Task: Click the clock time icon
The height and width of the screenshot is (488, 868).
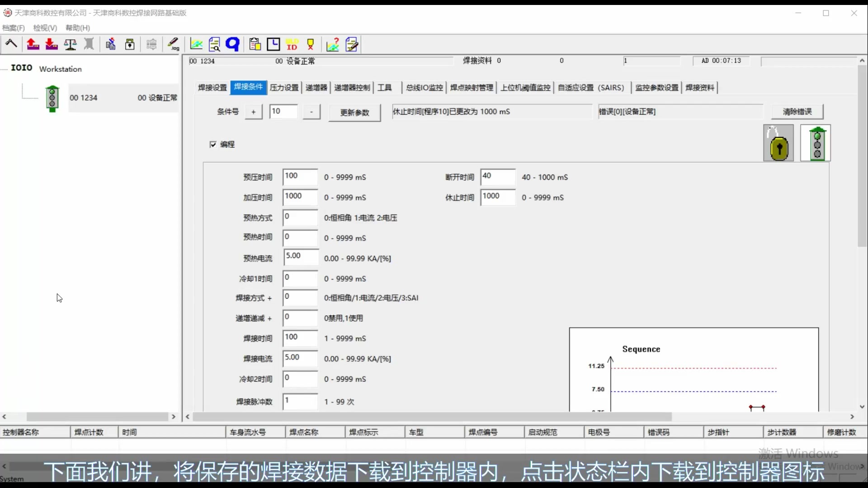Action: click(274, 44)
